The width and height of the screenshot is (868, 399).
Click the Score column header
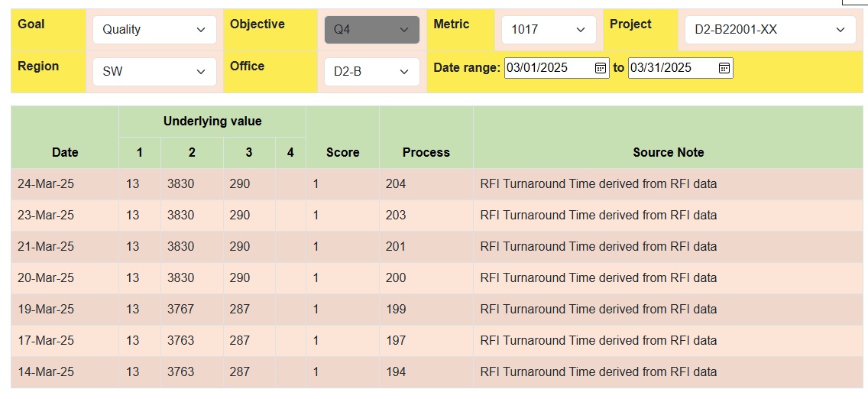coord(342,152)
